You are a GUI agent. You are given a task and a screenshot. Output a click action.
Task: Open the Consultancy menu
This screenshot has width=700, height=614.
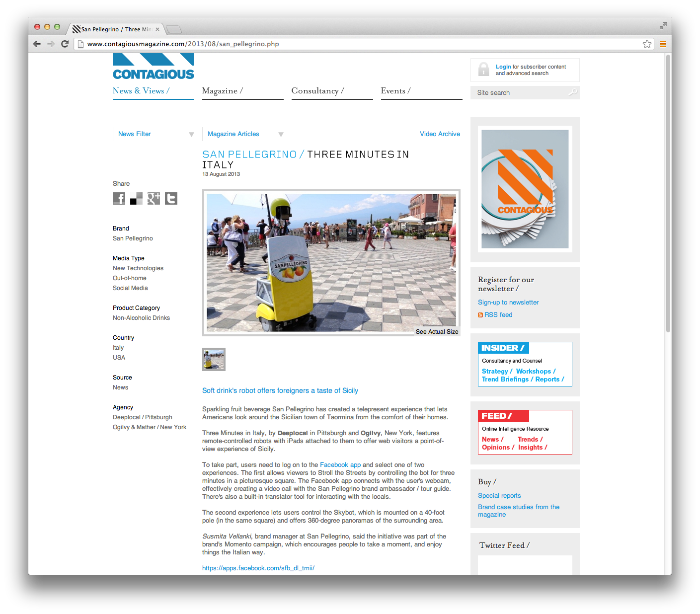tap(318, 91)
